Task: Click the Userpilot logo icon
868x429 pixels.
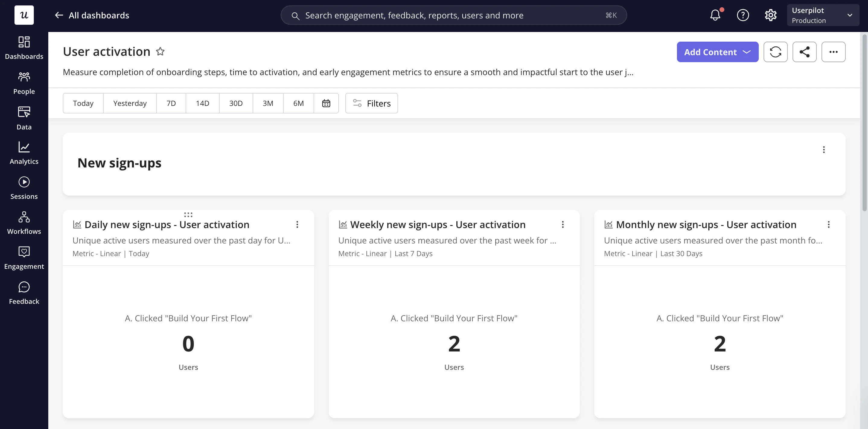Action: [x=24, y=15]
